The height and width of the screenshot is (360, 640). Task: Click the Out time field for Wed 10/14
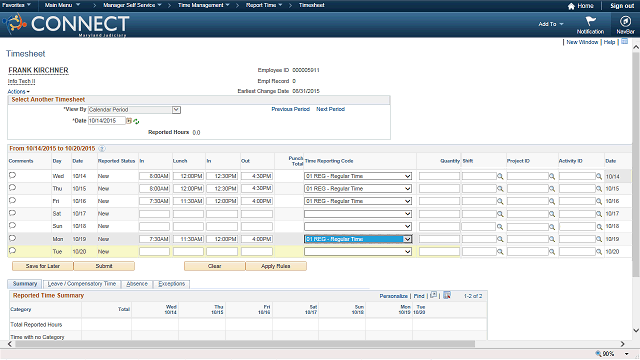[257, 176]
